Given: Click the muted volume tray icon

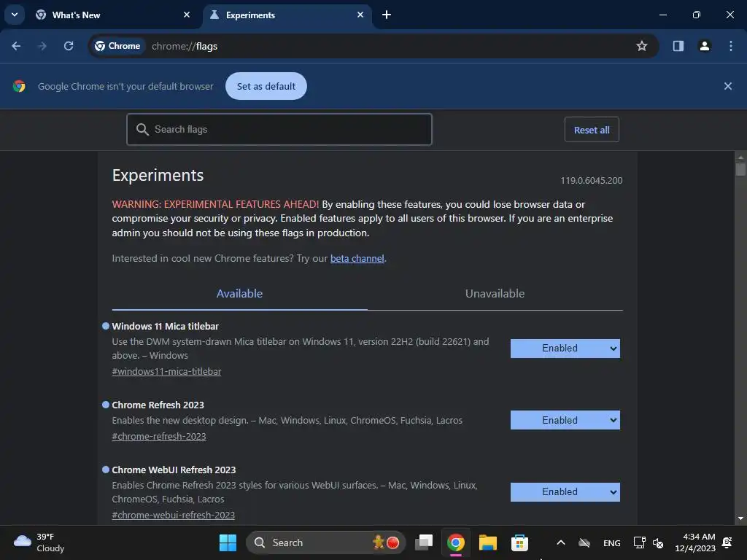Looking at the screenshot, I should [658, 542].
